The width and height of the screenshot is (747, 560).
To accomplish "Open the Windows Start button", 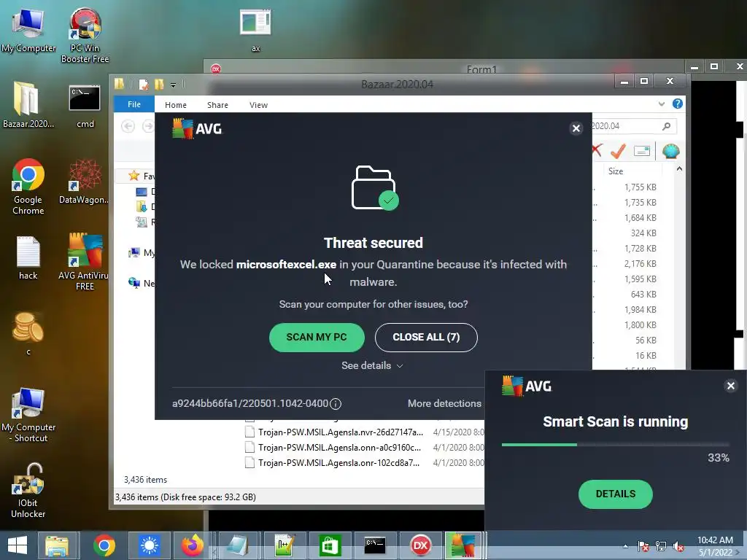I will 18,545.
